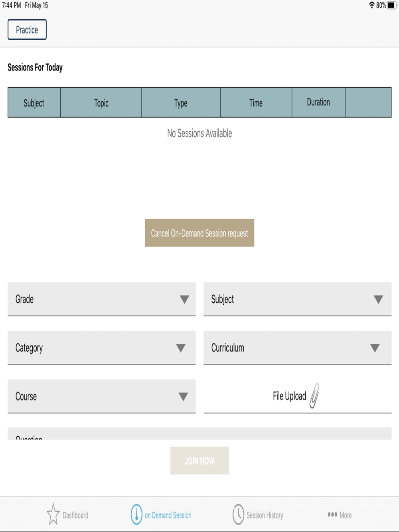Open the Curriculum dropdown
This screenshot has width=399, height=532.
pyautogui.click(x=297, y=348)
